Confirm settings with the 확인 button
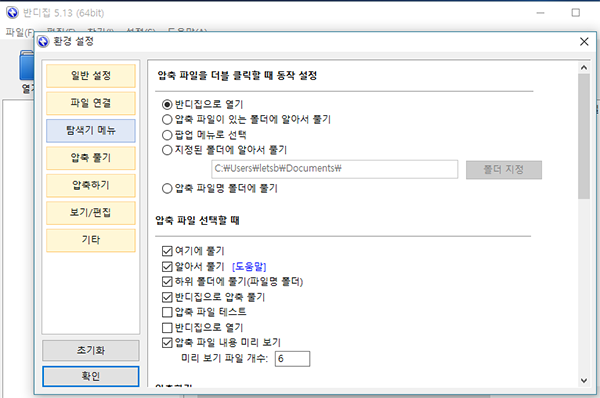Viewport: 600px width, 398px height. coord(91,376)
